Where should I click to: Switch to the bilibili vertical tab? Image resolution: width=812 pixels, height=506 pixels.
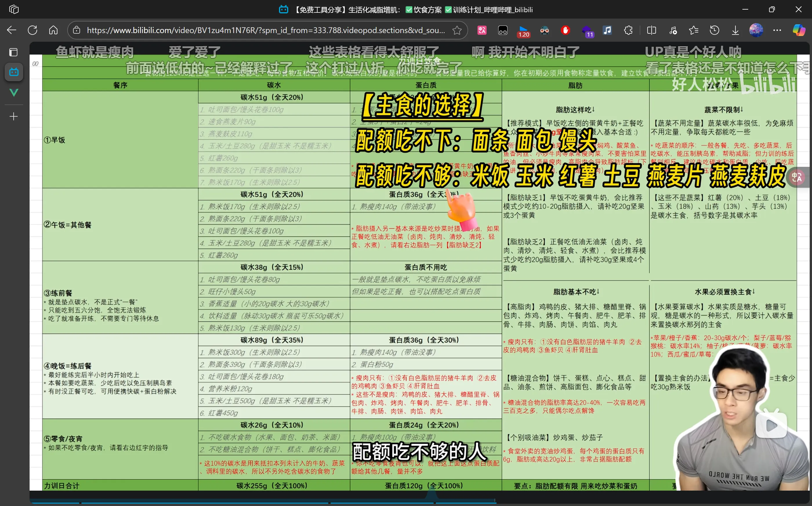pos(14,72)
